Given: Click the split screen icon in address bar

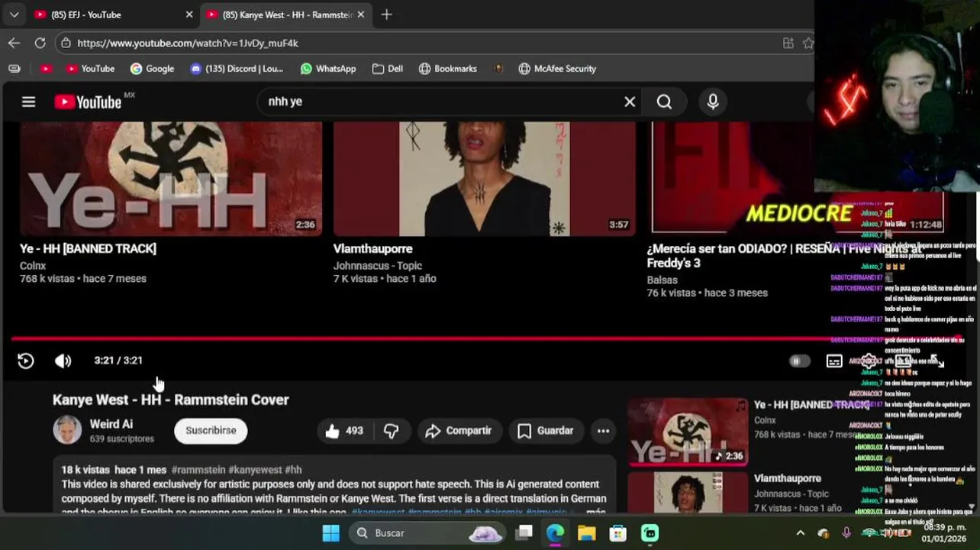Looking at the screenshot, I should (788, 43).
